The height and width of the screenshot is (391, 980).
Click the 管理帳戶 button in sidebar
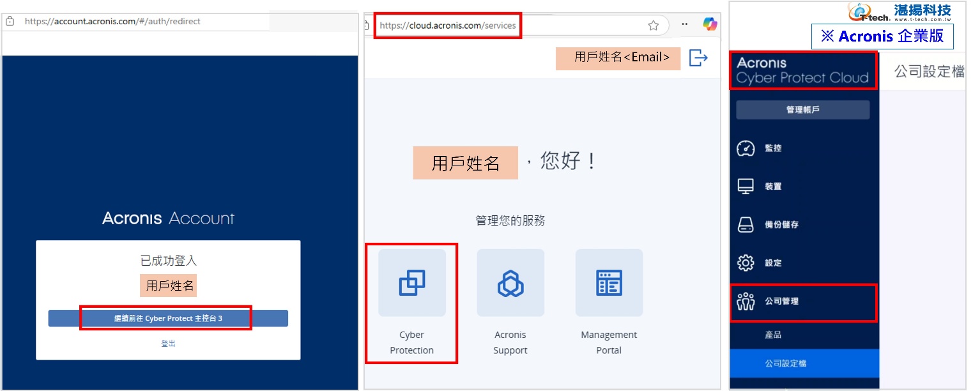pyautogui.click(x=802, y=110)
